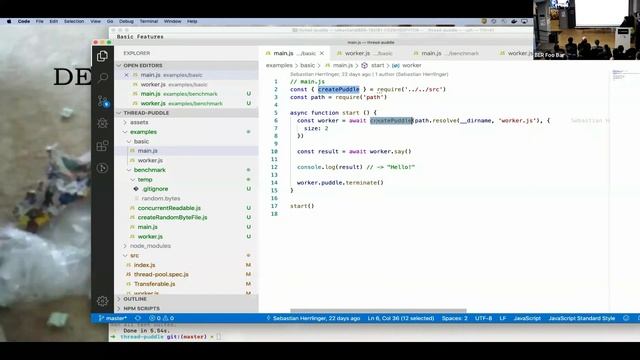Select main.js examples/benchmark in Open Editors

pyautogui.click(x=179, y=94)
